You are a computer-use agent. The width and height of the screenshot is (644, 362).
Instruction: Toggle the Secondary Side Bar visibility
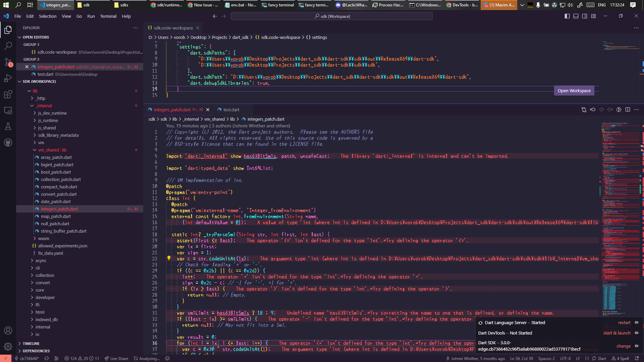pos(585,16)
